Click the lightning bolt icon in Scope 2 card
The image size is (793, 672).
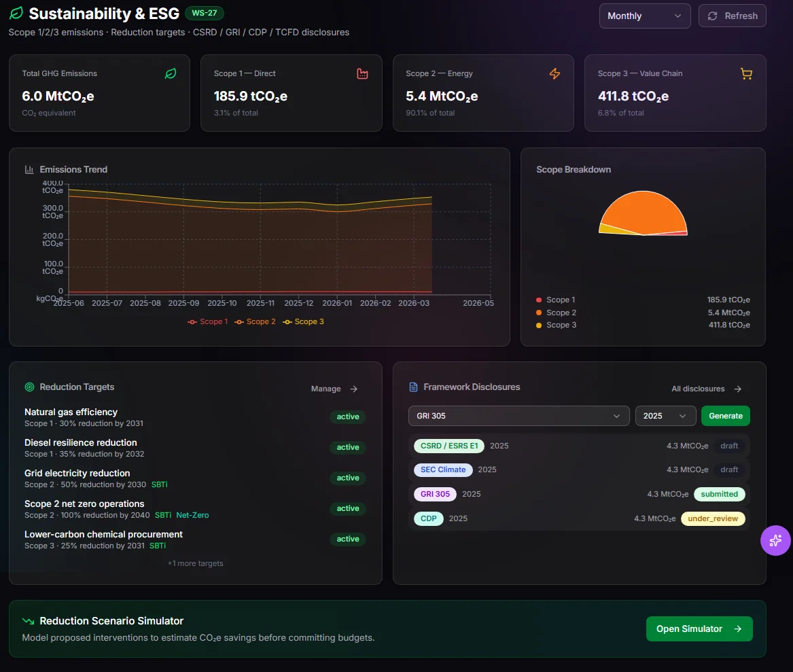[x=554, y=74]
